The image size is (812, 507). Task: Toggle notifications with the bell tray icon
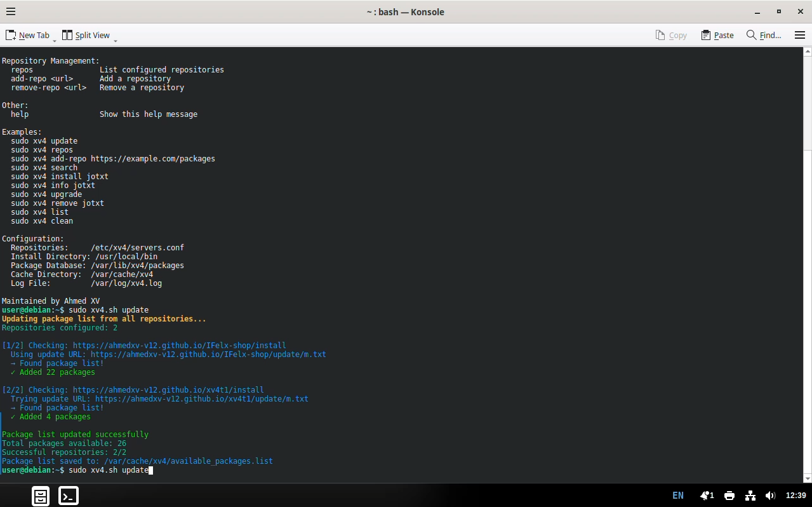point(706,496)
